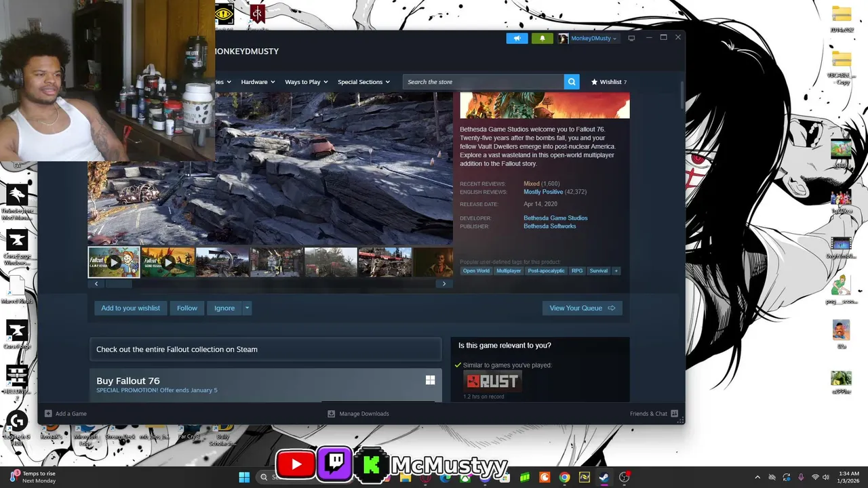This screenshot has height=488, width=868.
Task: Click the Windows platform icon beside Buy Fallout 76
Action: [x=430, y=380]
